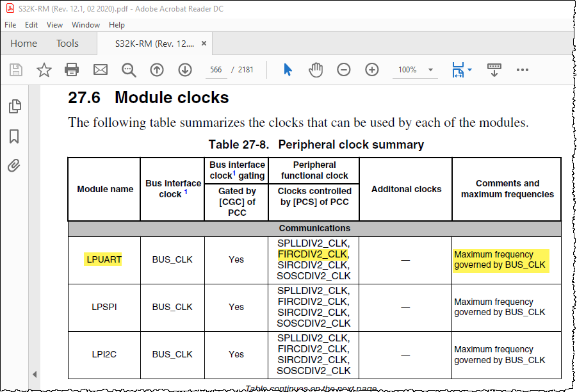Zoom in using the plus icon
The image size is (577, 392).
(x=372, y=70)
